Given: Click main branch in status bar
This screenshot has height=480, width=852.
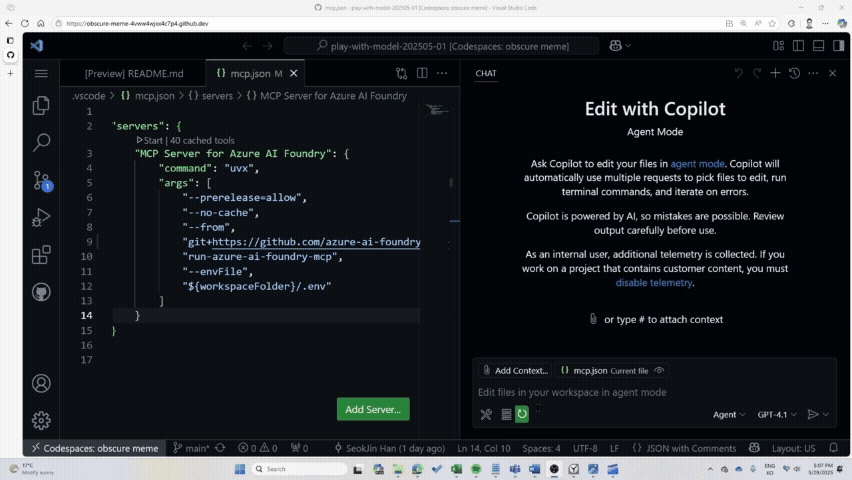Looking at the screenshot, I should [x=191, y=448].
